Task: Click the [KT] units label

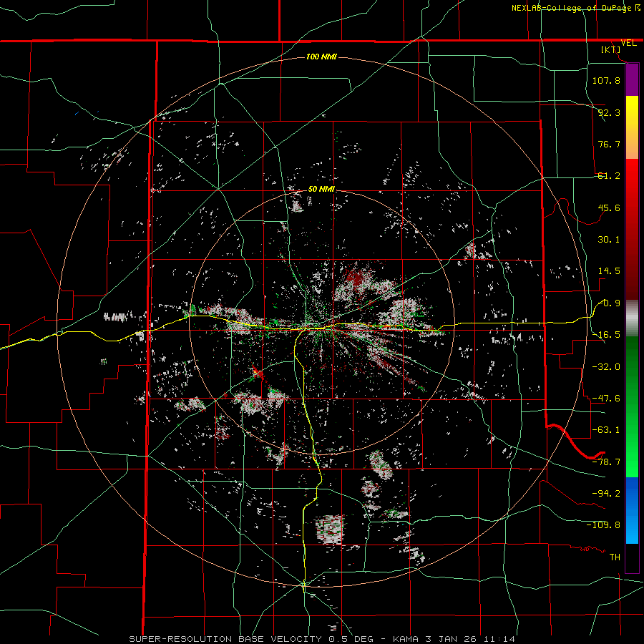Action: 611,49
